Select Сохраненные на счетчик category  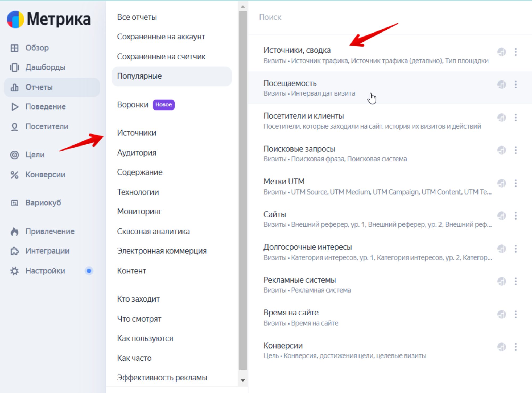click(x=161, y=57)
